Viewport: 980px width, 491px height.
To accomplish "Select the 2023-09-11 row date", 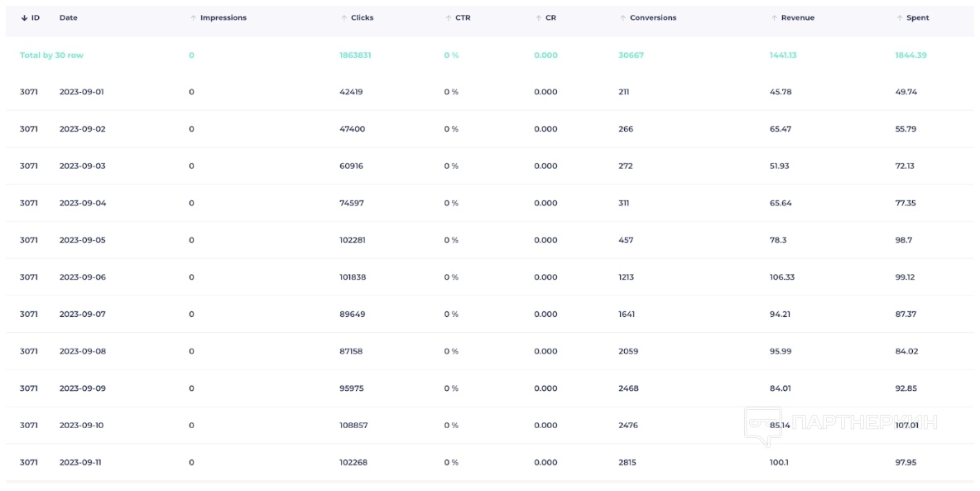I will (x=80, y=463).
